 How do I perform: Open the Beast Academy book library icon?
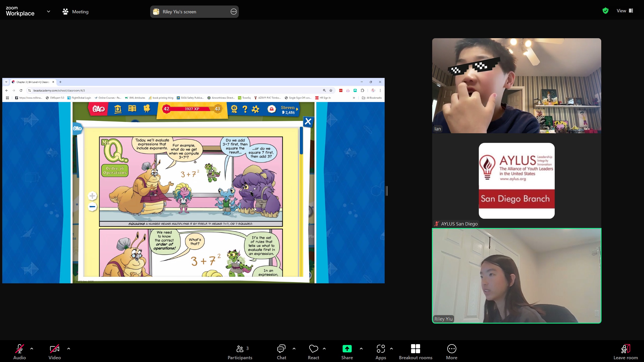[x=132, y=109]
